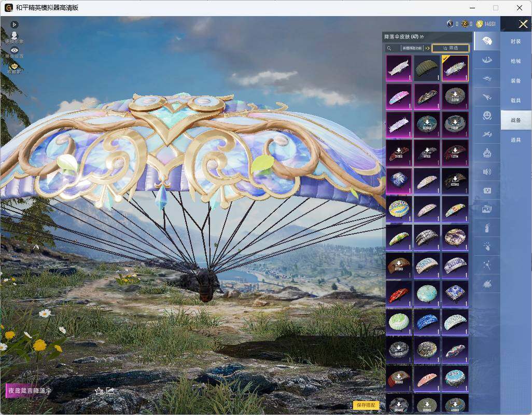The image size is (532, 415).
Task: Open the picture gallery category icon
Action: click(487, 210)
